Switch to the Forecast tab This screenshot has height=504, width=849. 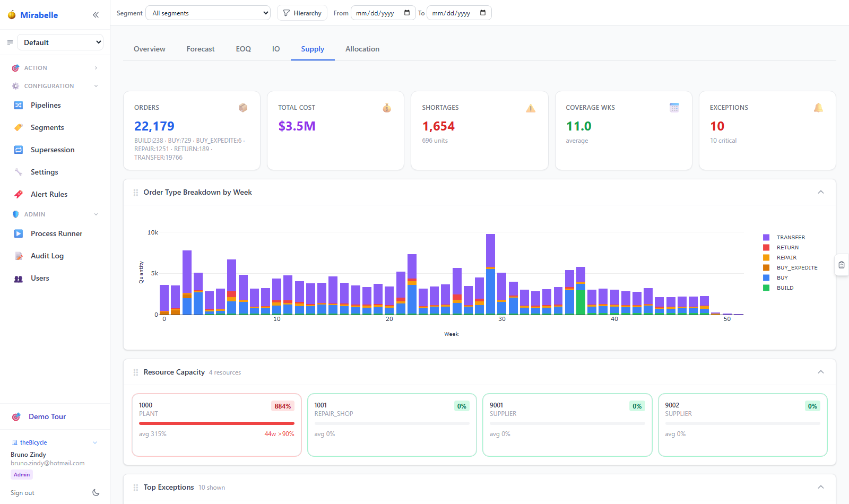click(201, 49)
